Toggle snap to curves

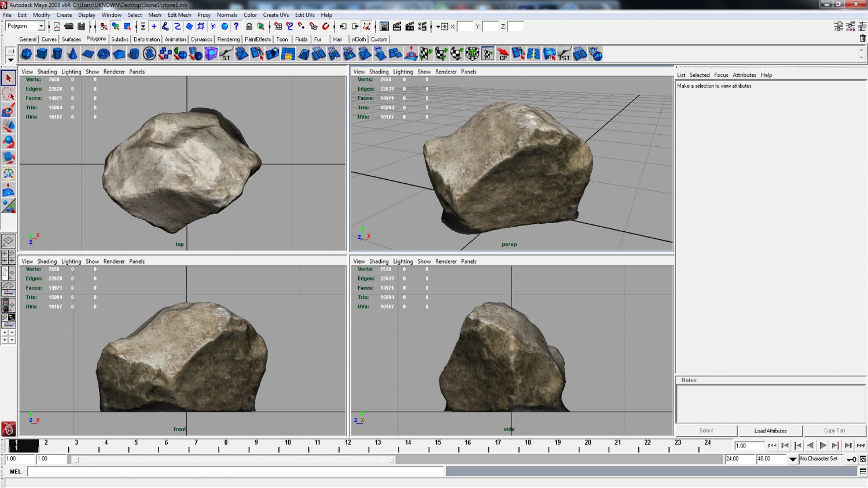(290, 26)
